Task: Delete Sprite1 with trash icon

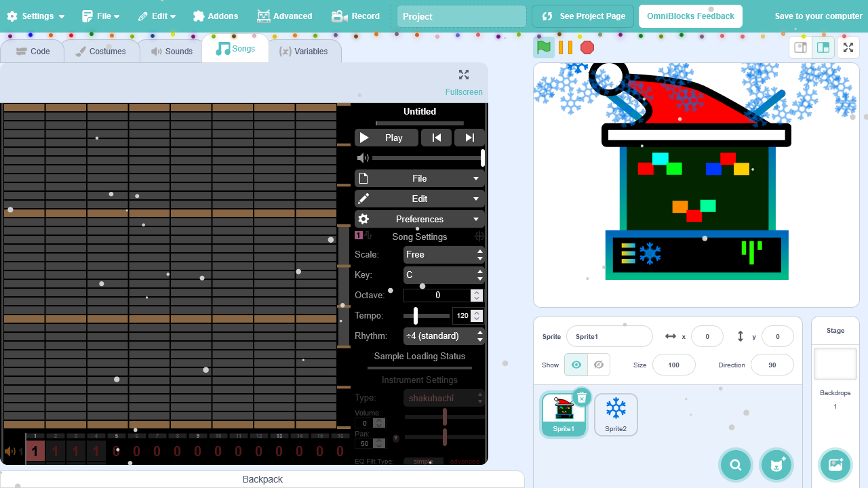Action: 582,397
